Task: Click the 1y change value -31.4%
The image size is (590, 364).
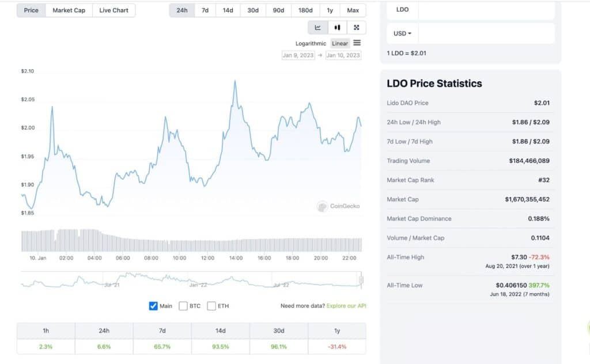Action: click(x=336, y=346)
